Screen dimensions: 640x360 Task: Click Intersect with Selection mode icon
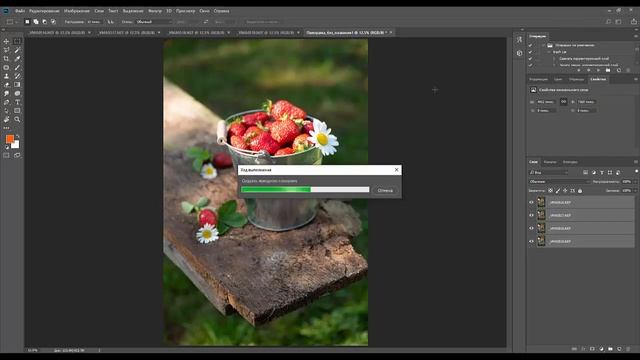(53, 22)
